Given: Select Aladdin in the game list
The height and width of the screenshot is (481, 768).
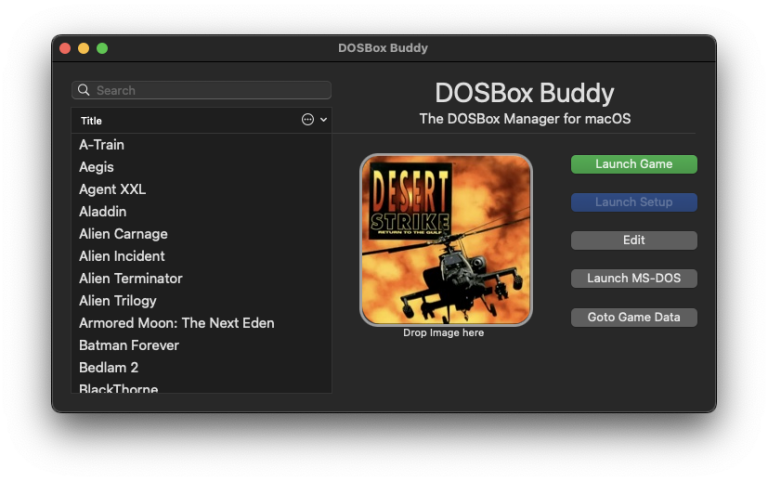Looking at the screenshot, I should point(202,212).
